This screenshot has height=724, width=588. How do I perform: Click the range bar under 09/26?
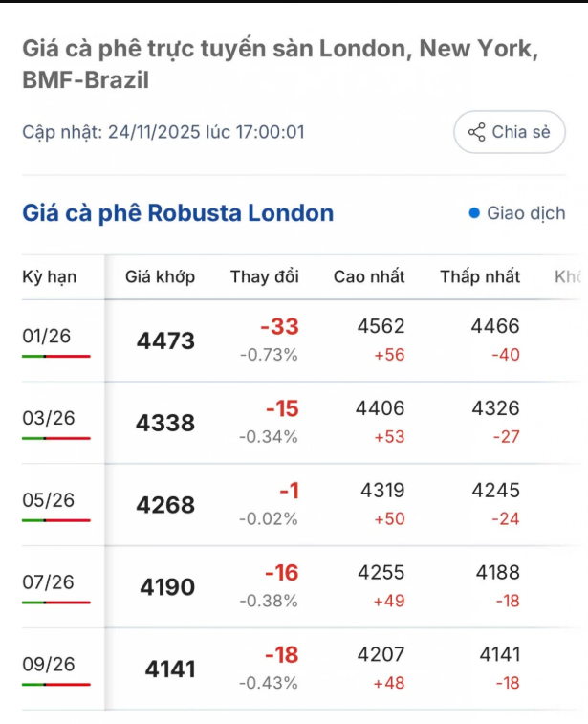pos(55,684)
